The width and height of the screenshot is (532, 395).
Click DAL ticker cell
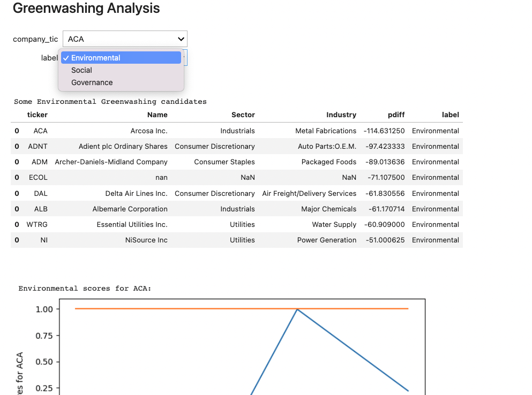coord(41,194)
